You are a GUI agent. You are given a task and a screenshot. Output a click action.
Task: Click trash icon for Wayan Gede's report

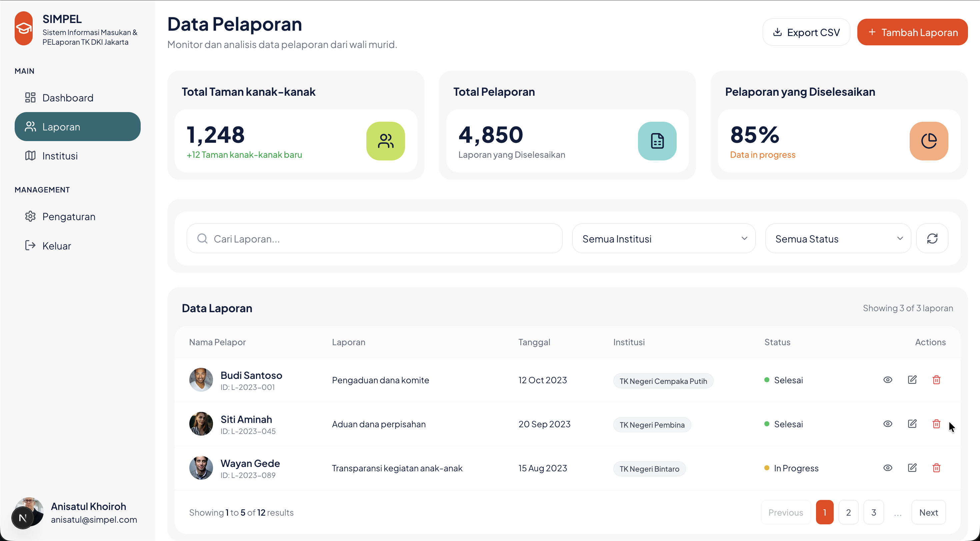pyautogui.click(x=936, y=468)
